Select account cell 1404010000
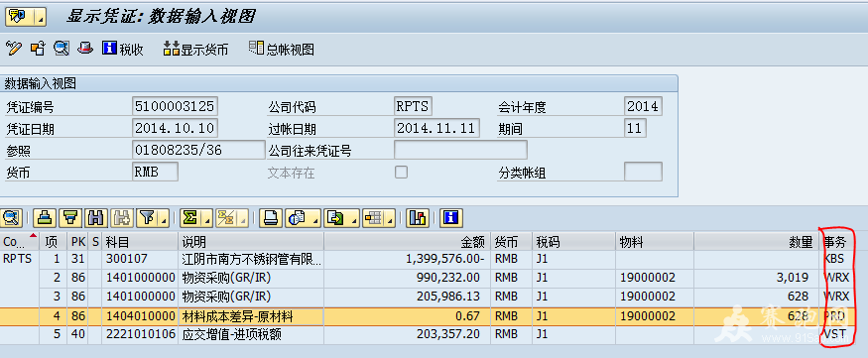 140,316
